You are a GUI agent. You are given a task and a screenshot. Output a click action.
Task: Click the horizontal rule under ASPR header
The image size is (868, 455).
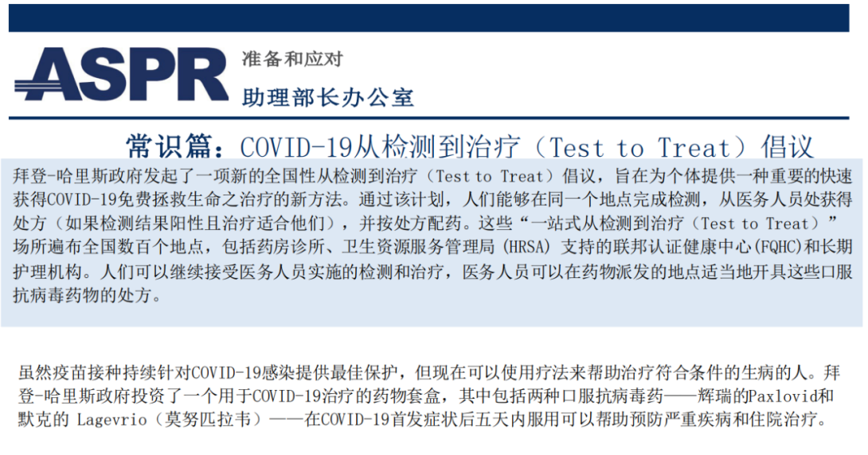(x=429, y=118)
